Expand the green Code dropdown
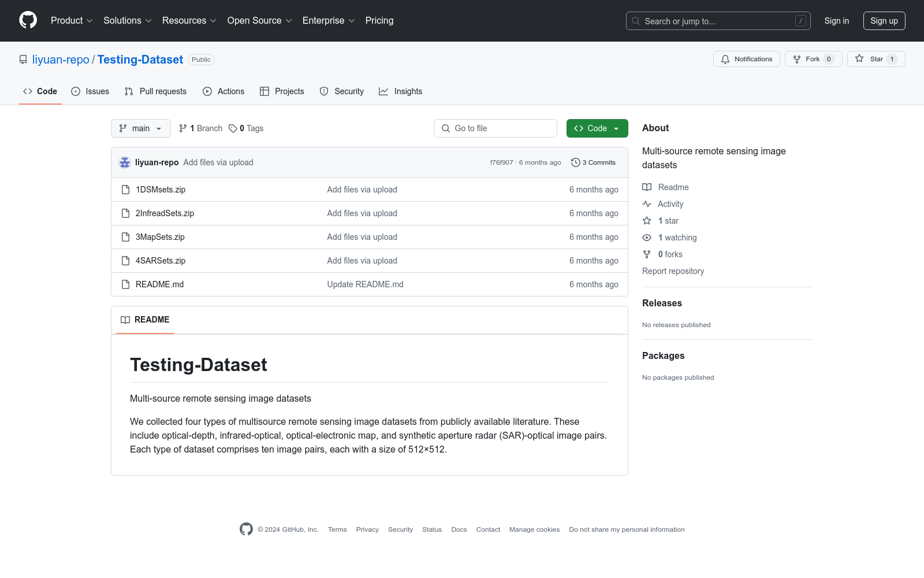The width and height of the screenshot is (924, 578). click(x=597, y=128)
